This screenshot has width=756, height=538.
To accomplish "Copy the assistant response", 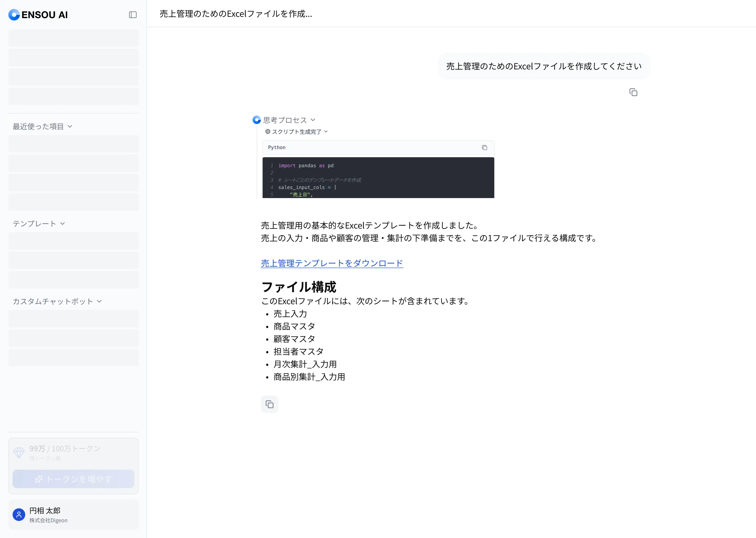I will coord(269,404).
